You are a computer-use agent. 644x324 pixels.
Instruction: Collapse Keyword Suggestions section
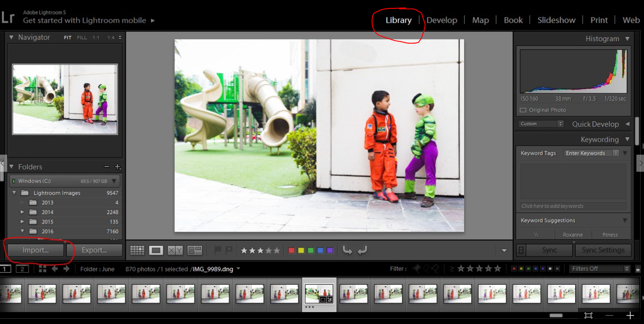point(625,221)
